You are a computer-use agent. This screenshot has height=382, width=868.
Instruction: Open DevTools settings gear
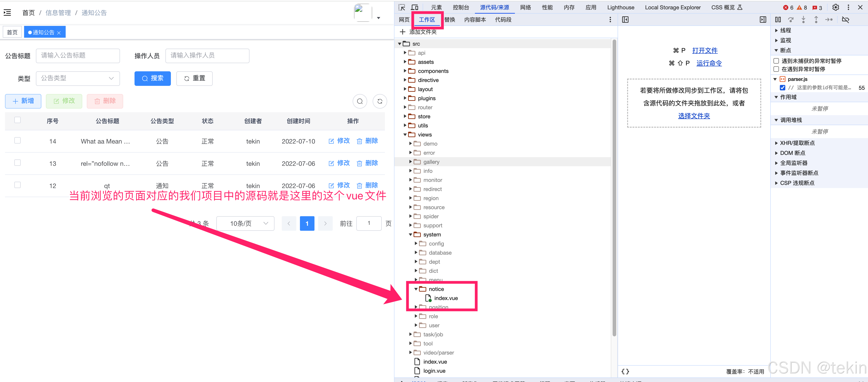[x=835, y=7]
